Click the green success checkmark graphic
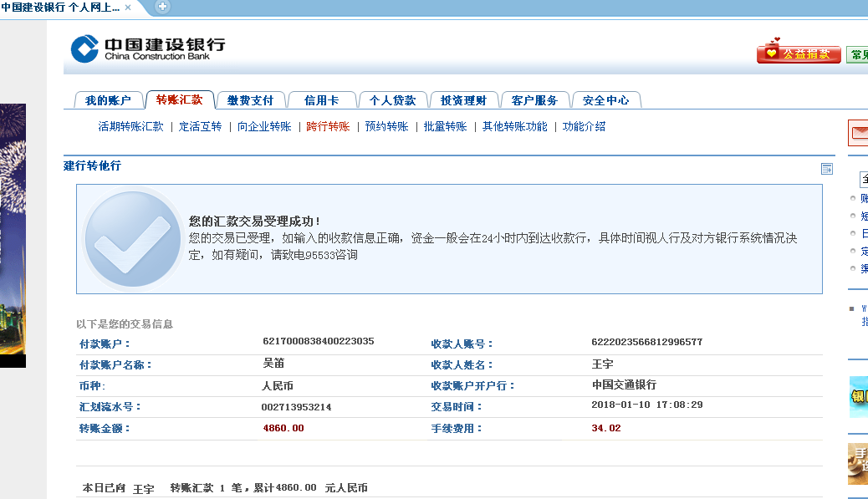Screen dimensions: 868x499 tap(132, 238)
